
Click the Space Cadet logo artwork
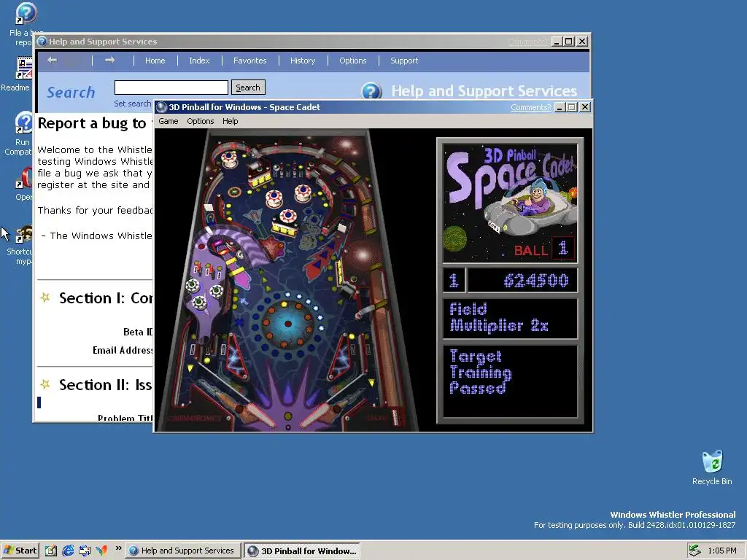tap(510, 203)
